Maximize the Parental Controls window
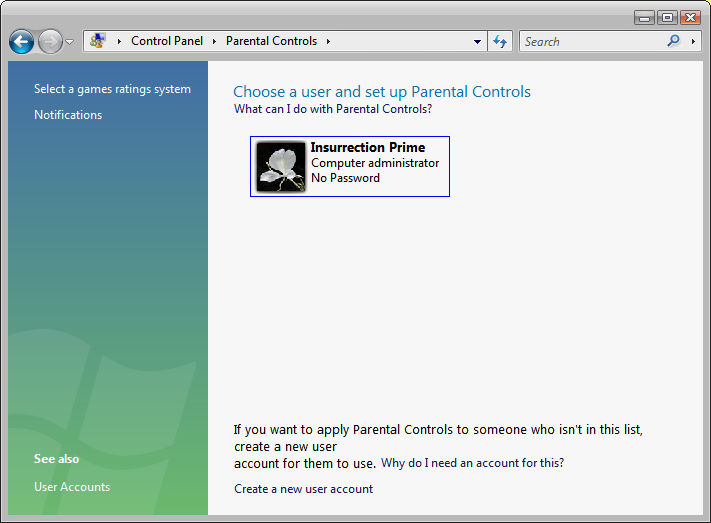This screenshot has width=711, height=523. coord(667,18)
